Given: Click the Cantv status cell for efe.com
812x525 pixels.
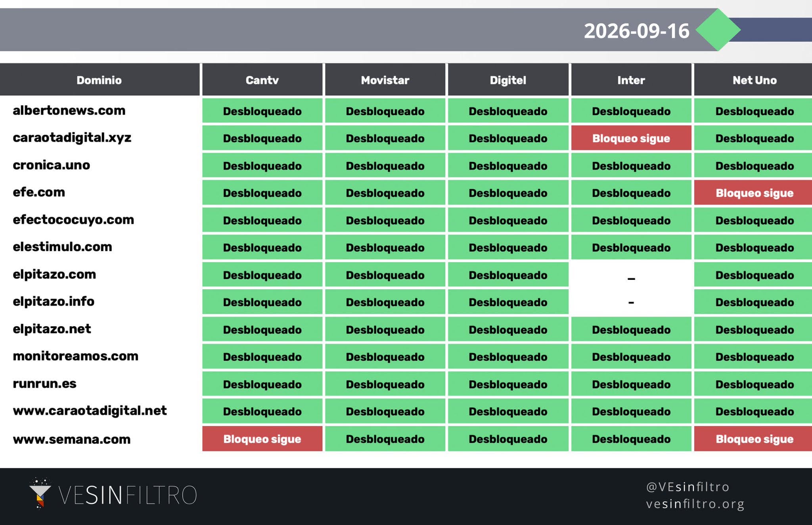Looking at the screenshot, I should point(262,193).
